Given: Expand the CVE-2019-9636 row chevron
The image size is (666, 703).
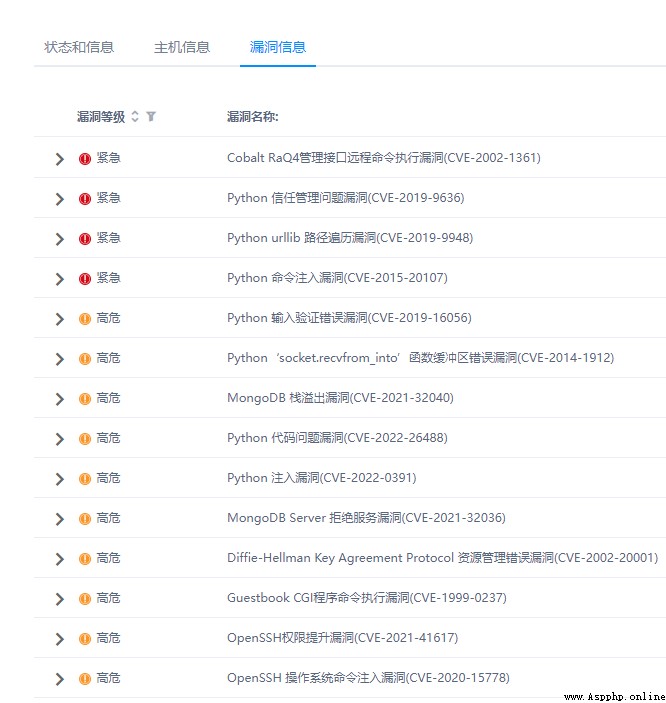Looking at the screenshot, I should (60, 199).
